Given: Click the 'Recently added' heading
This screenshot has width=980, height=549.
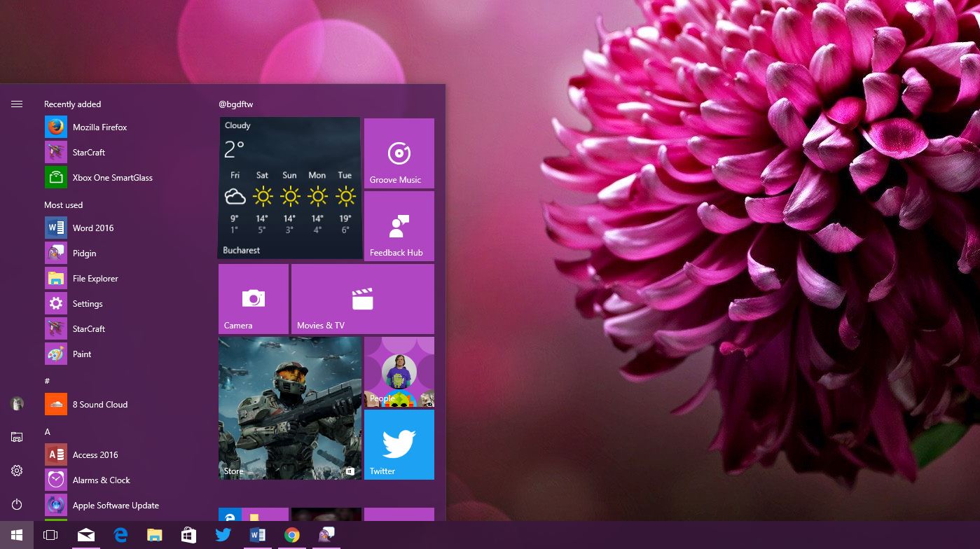Looking at the screenshot, I should pos(73,104).
